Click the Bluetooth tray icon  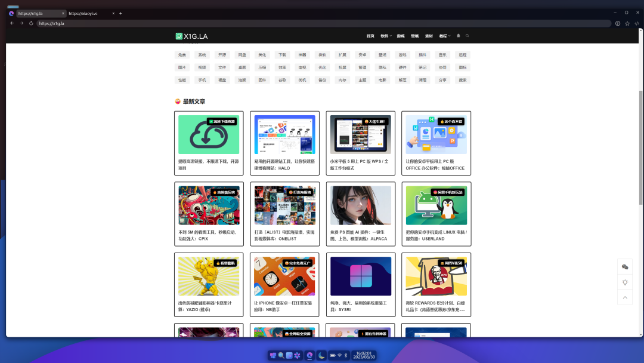(346, 356)
